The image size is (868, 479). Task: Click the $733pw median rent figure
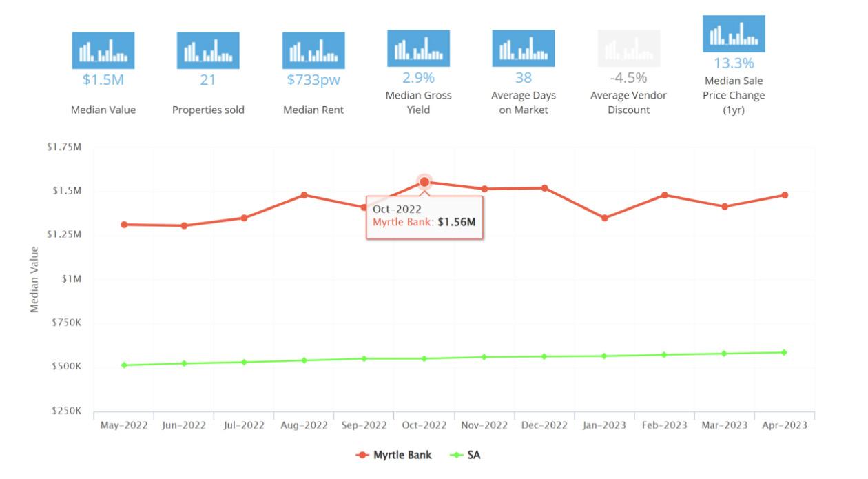coord(313,80)
